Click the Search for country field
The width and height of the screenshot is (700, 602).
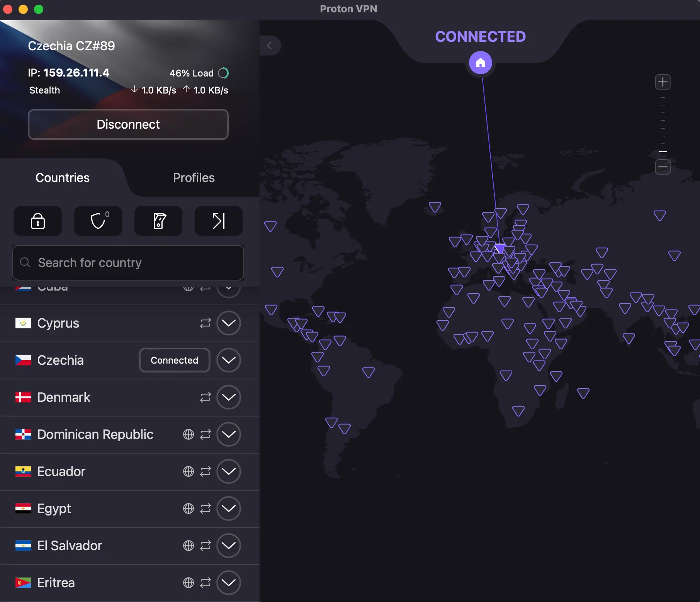coord(128,263)
